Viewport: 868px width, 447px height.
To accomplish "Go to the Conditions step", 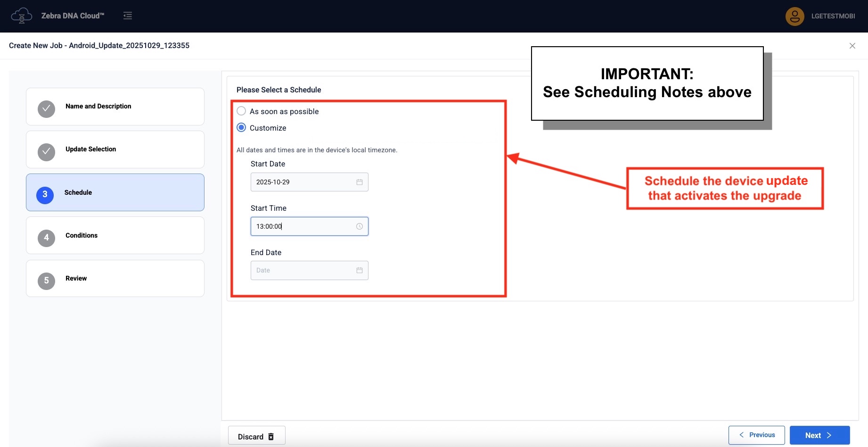I will point(115,235).
